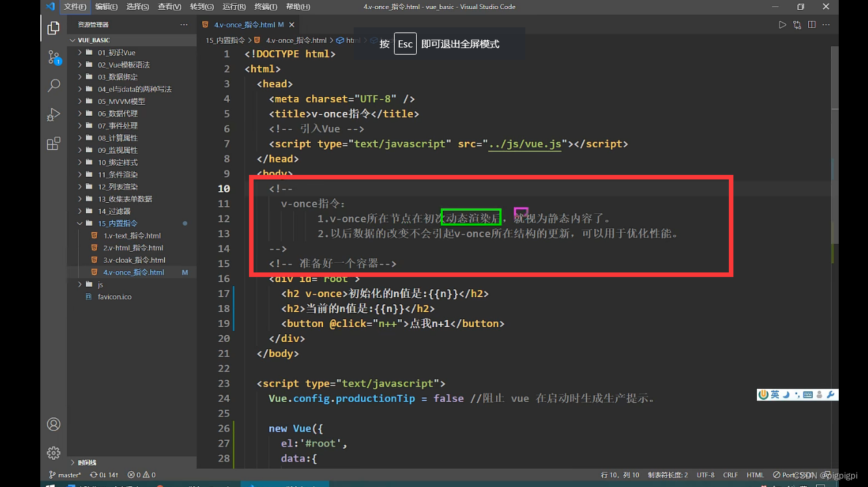Select the 12_列表渲染 folder row
868x487 pixels.
[131, 187]
